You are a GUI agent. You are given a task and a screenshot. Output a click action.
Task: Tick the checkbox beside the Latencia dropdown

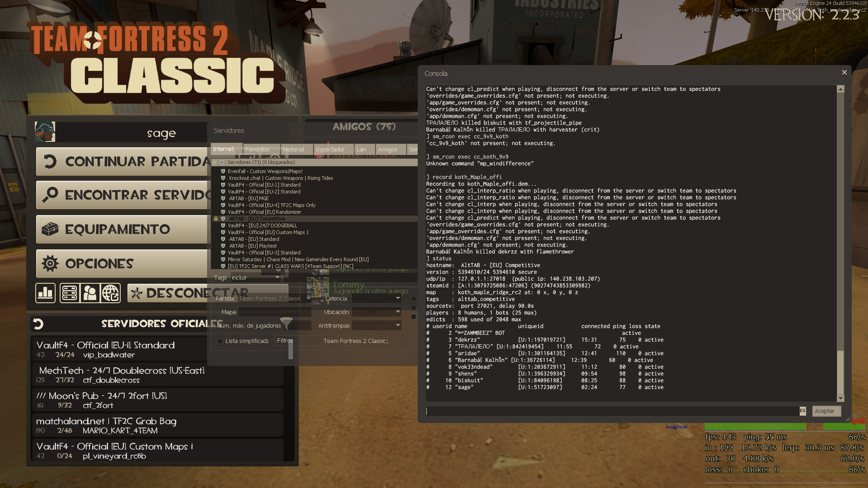(x=413, y=299)
